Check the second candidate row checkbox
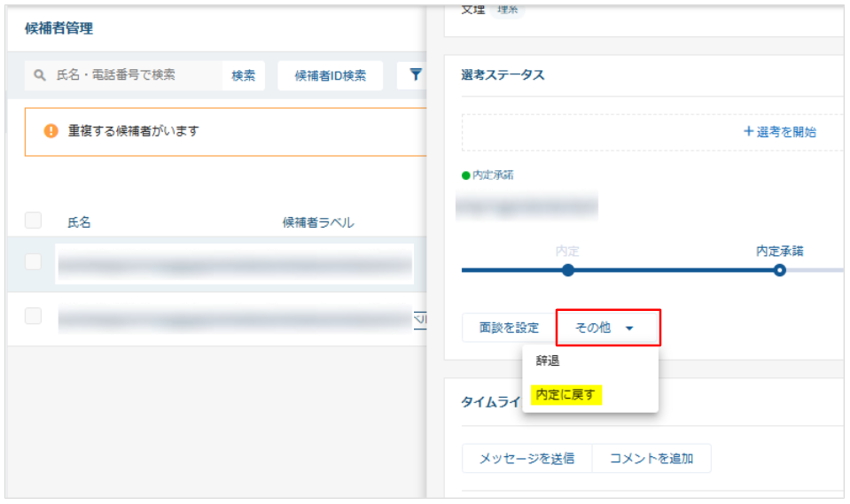850x504 pixels. coord(33,316)
